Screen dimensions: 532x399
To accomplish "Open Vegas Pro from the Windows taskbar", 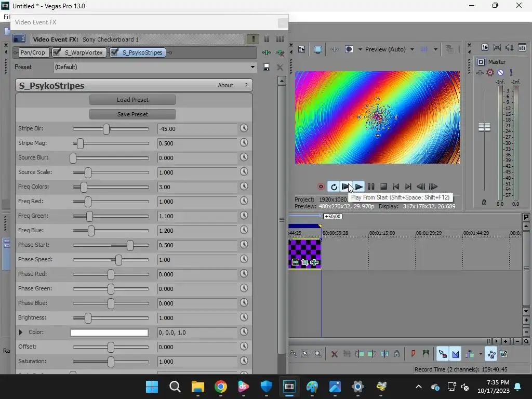I will 289,386.
